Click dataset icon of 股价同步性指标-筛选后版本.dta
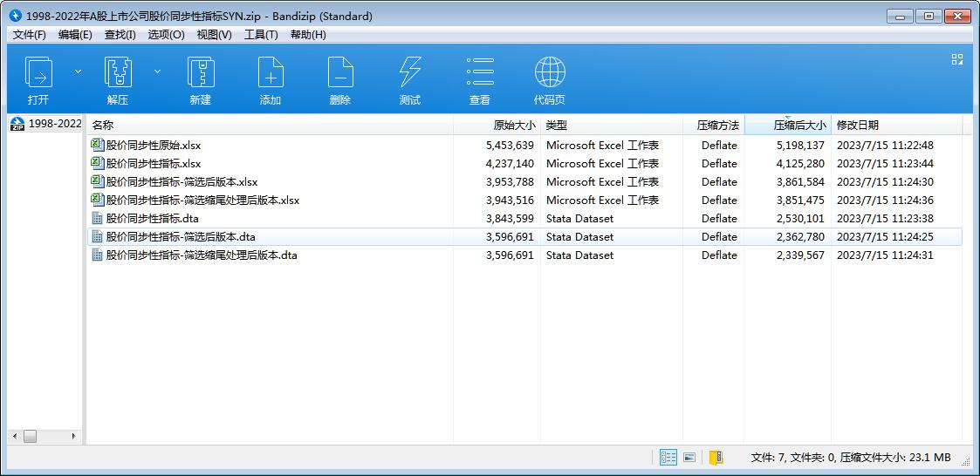Screen dimensions: 980x476 [x=97, y=237]
